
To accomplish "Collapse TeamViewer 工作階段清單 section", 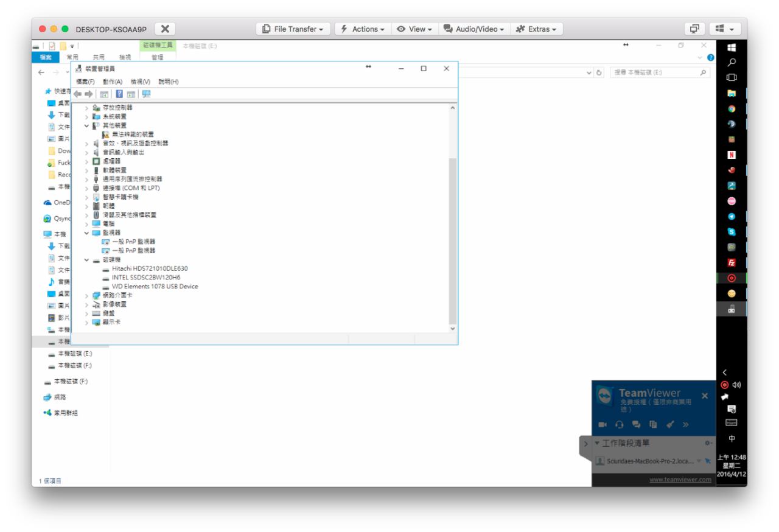I will (597, 443).
